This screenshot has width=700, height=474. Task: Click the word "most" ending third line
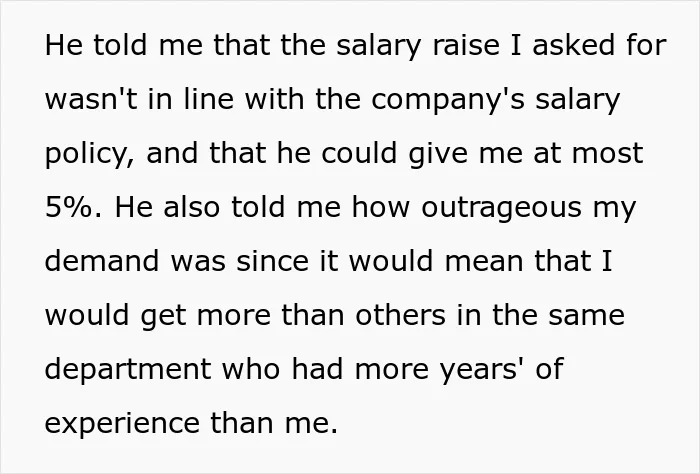pos(607,154)
